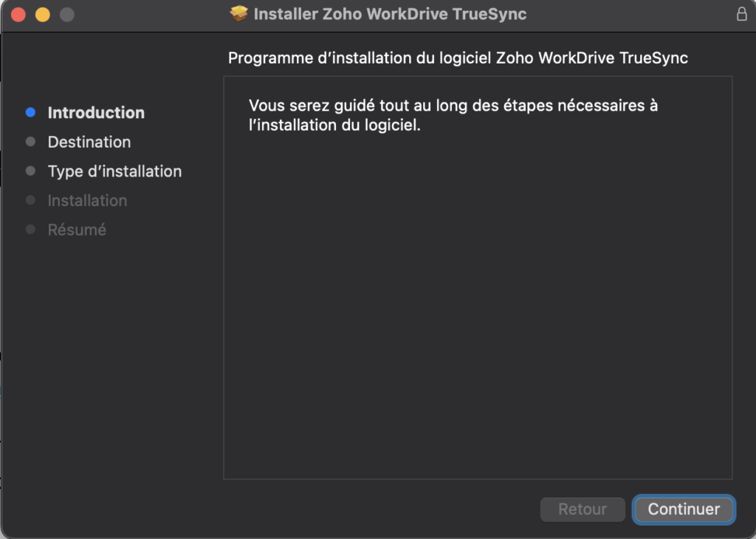
Task: Click the dimmed Résumé bullet
Action: (30, 230)
